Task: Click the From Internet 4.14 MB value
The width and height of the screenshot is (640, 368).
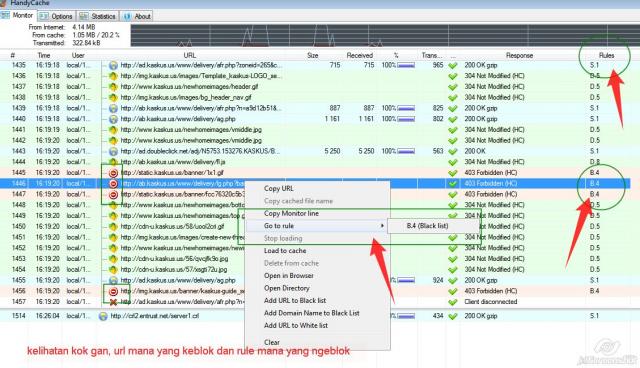Action: [84, 27]
